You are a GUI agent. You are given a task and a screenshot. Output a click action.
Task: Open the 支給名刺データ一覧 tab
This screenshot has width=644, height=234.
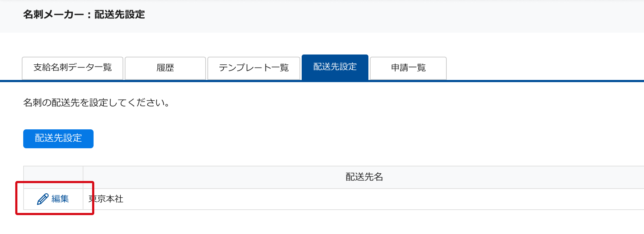pyautogui.click(x=73, y=68)
